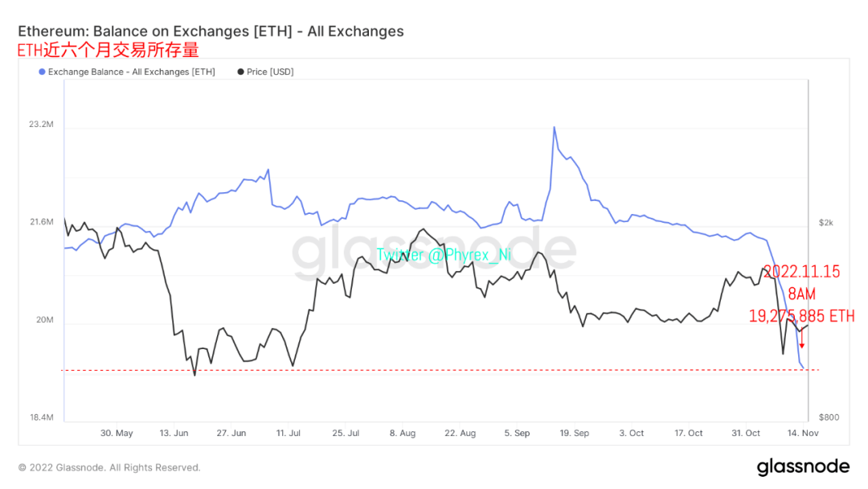Click the chart title Ethereum: Balance on Exchanges

tap(211, 31)
